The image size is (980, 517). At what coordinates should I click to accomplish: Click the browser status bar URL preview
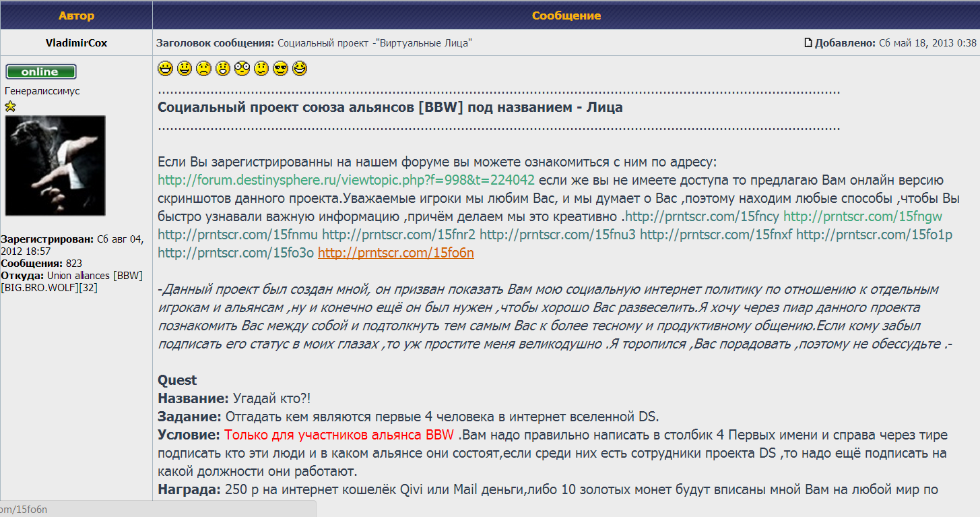[158, 509]
